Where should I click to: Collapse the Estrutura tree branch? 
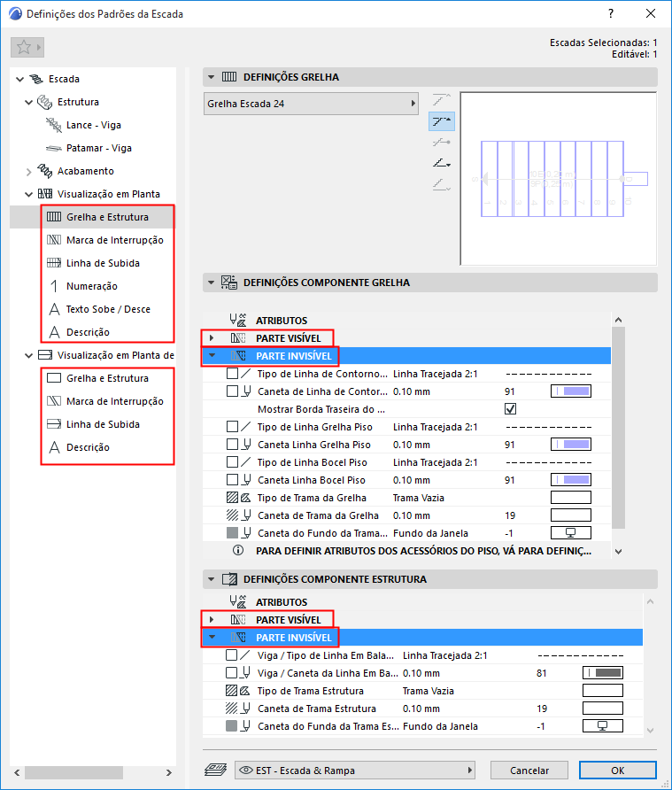pos(28,102)
